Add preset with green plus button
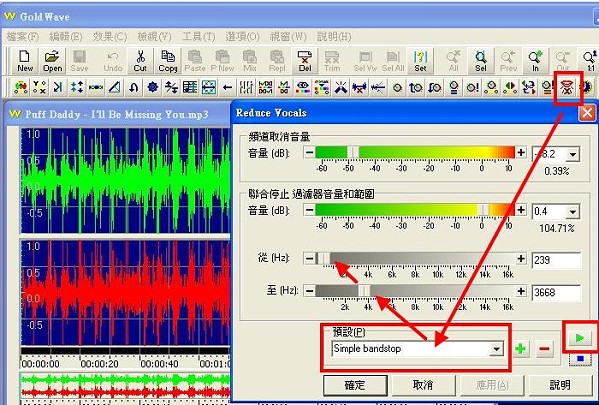Image resolution: width=599 pixels, height=405 pixels. tap(521, 349)
